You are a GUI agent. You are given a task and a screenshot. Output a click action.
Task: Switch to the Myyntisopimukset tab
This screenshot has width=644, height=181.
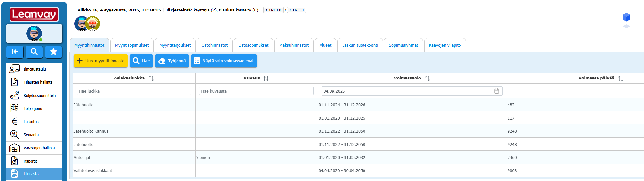(132, 45)
